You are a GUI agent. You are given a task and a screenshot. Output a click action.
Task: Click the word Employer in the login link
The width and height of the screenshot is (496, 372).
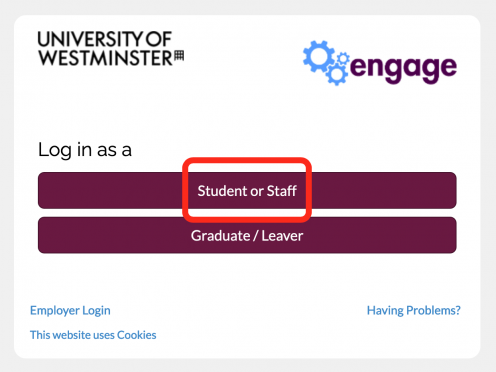[x=55, y=311]
